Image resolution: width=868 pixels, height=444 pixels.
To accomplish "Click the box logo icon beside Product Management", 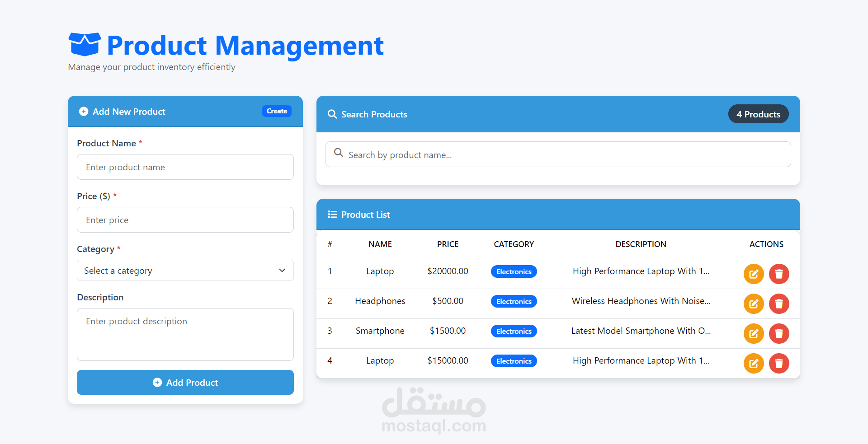I will [x=85, y=44].
